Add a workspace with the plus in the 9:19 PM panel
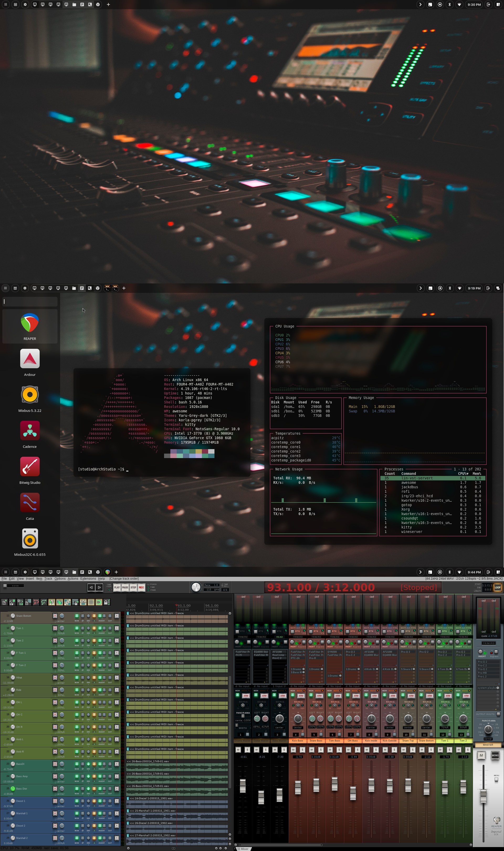504x851 pixels. [124, 288]
